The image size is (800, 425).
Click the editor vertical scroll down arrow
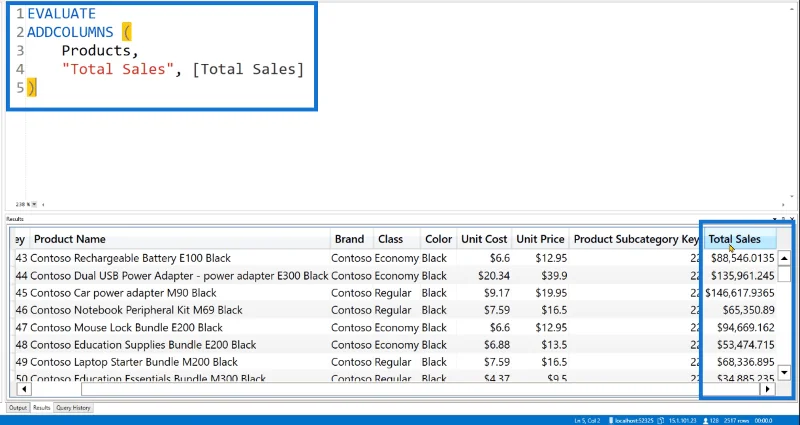tap(792, 196)
